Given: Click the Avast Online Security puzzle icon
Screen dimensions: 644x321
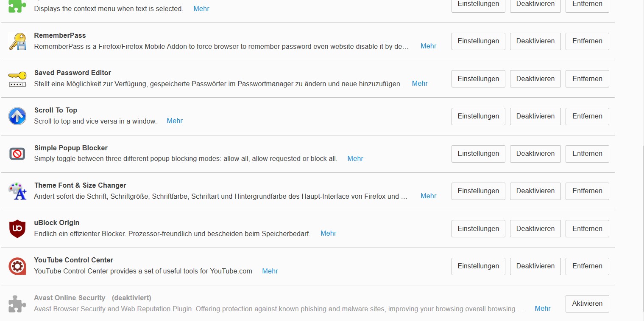Looking at the screenshot, I should click(17, 304).
